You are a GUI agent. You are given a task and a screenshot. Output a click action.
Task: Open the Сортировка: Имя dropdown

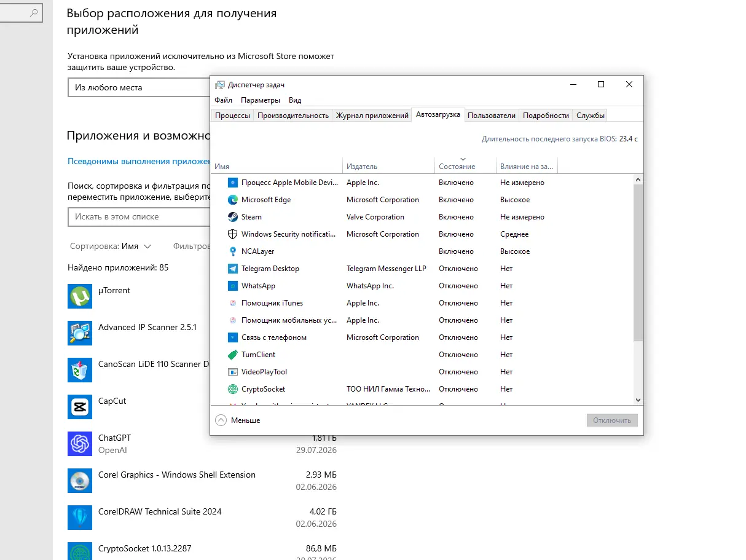(x=111, y=246)
